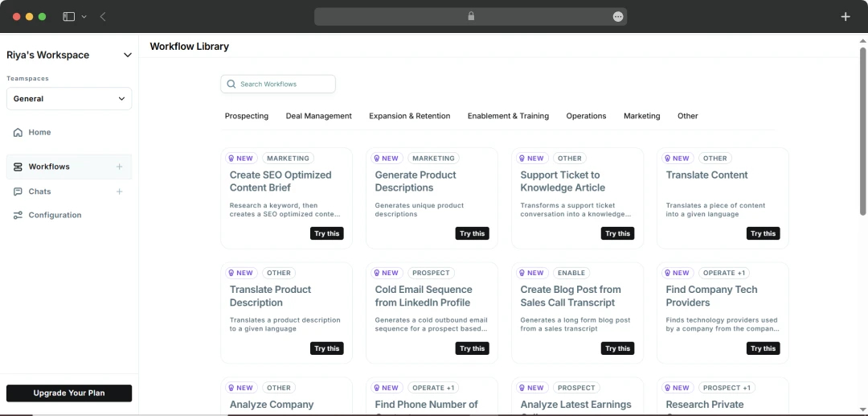Try the Translate Product Description workflow
This screenshot has height=416, width=868.
coord(326,348)
